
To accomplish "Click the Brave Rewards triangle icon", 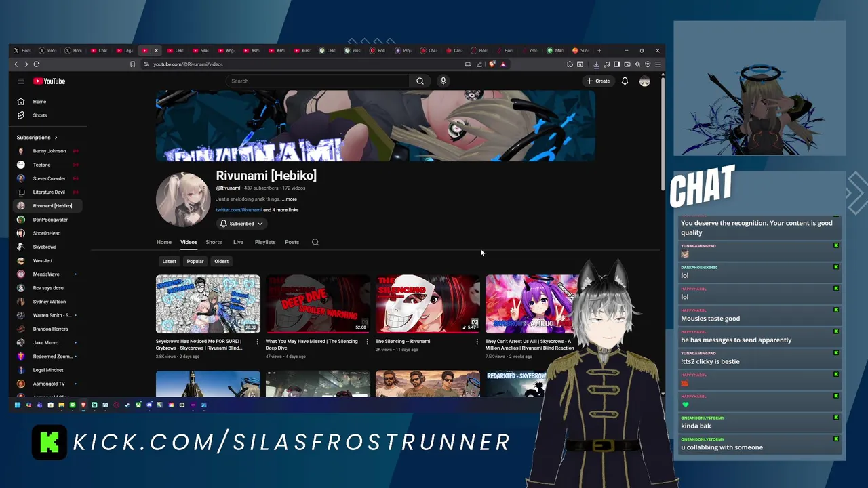I will pos(502,64).
